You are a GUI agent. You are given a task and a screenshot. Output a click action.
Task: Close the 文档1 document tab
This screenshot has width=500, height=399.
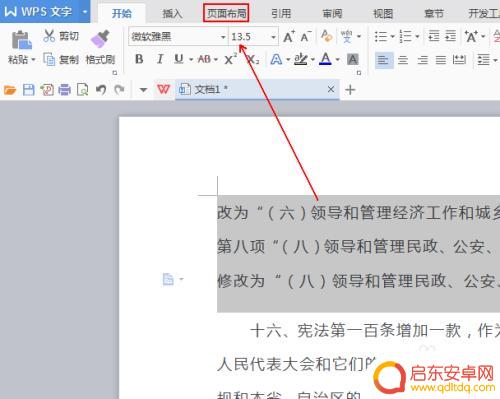pos(331,89)
